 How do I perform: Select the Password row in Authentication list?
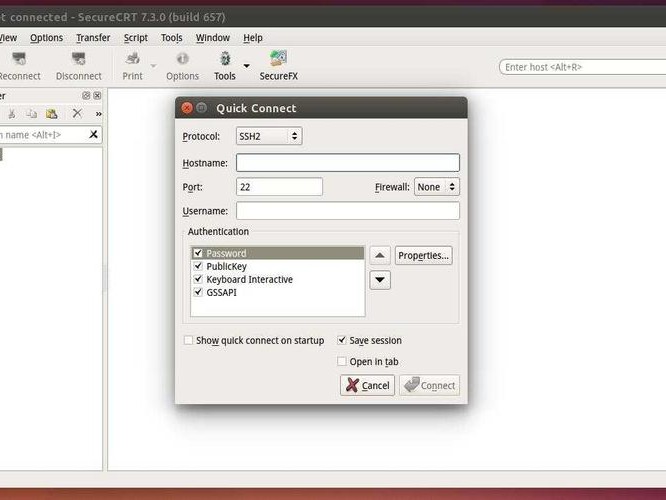pyautogui.click(x=278, y=253)
